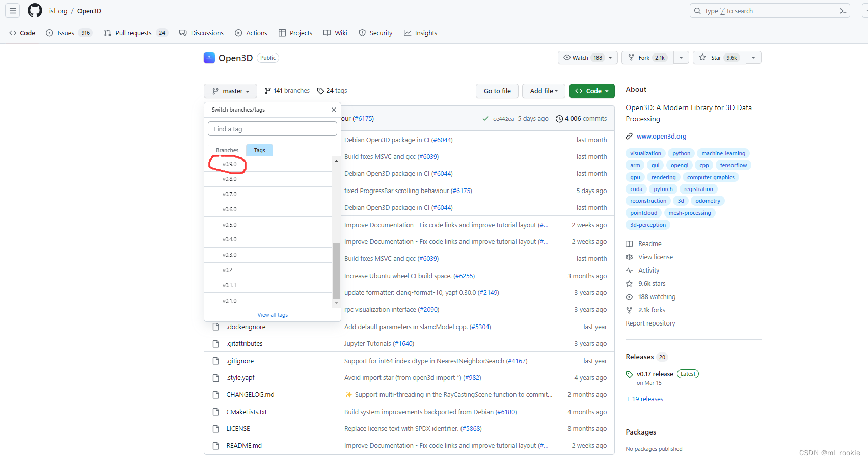Image resolution: width=868 pixels, height=461 pixels.
Task: Focus the Find a tag input
Action: click(273, 129)
